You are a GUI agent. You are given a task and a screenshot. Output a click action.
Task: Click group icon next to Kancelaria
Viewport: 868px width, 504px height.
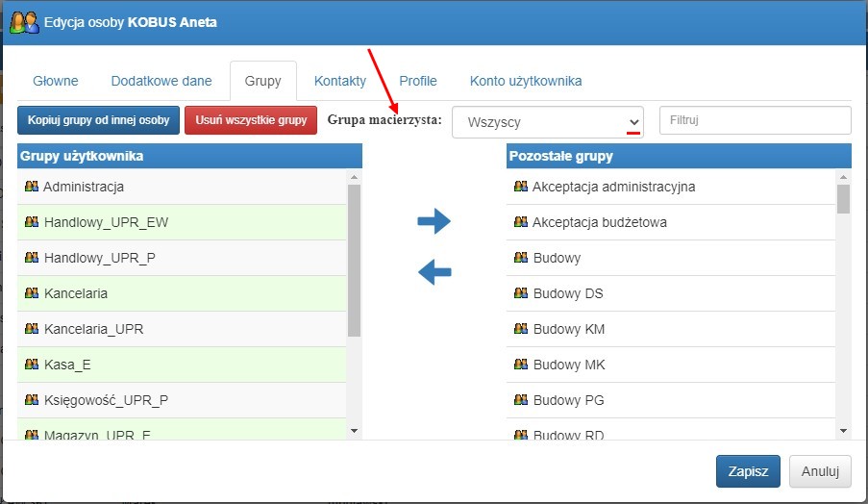click(32, 292)
